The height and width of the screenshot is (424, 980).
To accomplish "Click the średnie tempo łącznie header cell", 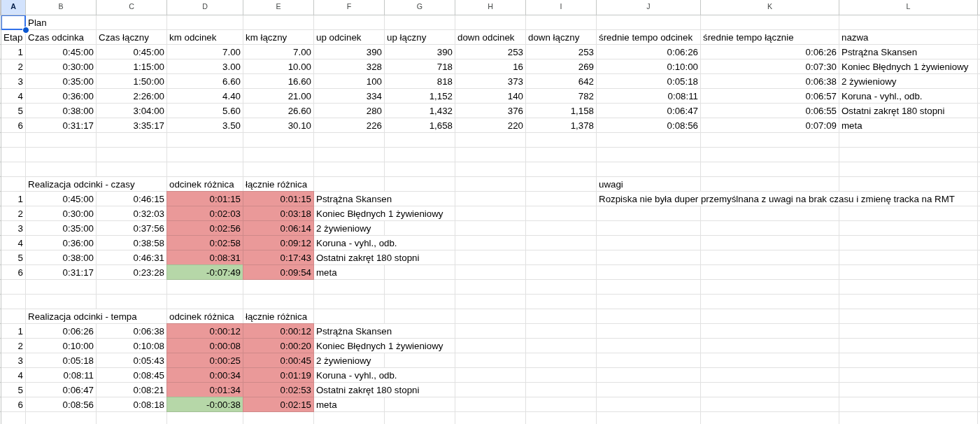I will pyautogui.click(x=769, y=37).
